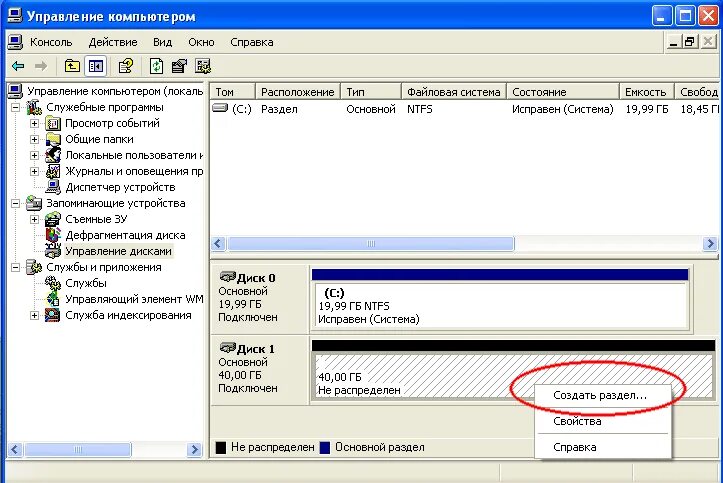Click the black Не распределен legend swatch
Image resolution: width=723 pixels, height=483 pixels.
click(221, 448)
